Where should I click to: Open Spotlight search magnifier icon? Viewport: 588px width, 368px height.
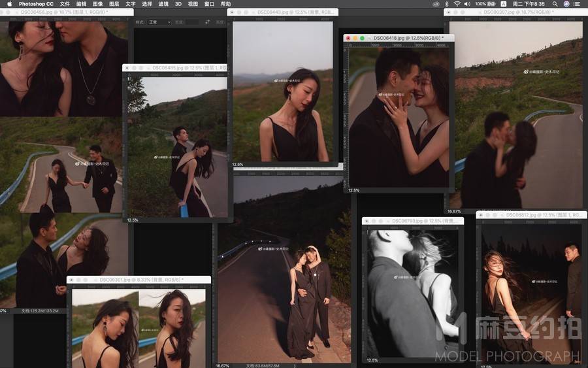(555, 4)
